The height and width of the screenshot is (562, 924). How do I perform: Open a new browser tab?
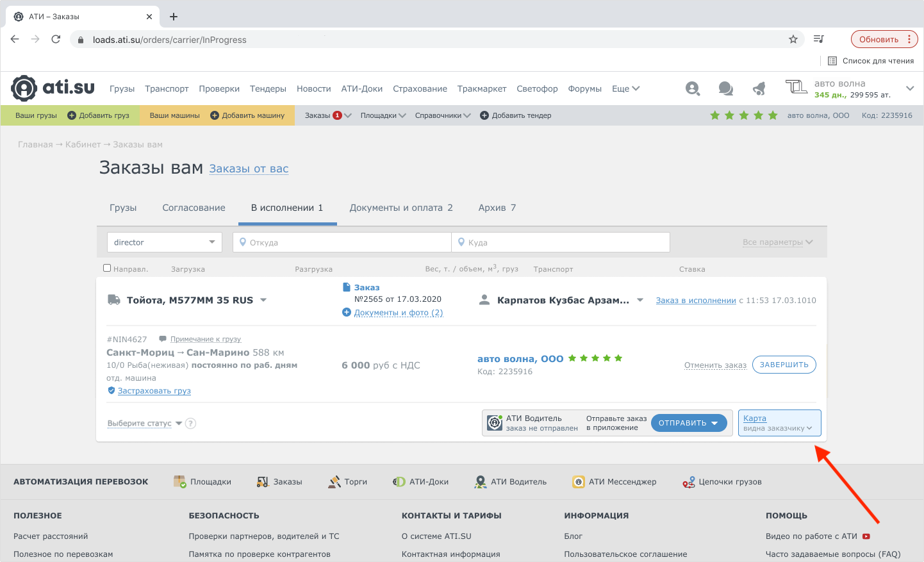pyautogui.click(x=174, y=17)
